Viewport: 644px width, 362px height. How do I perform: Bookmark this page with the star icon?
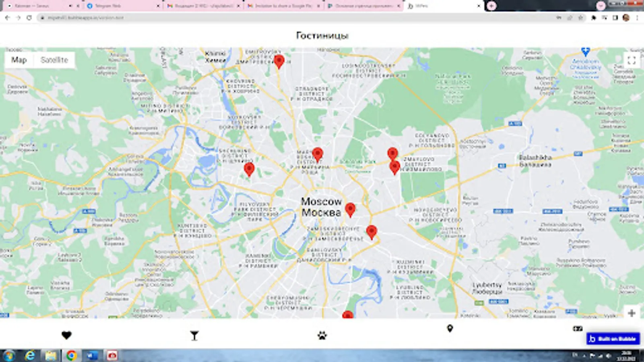(580, 18)
